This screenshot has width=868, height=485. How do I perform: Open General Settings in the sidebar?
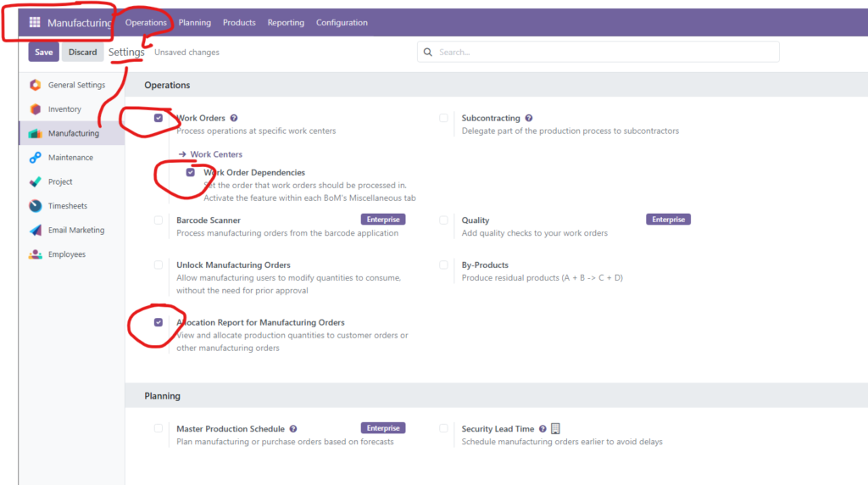(x=76, y=85)
